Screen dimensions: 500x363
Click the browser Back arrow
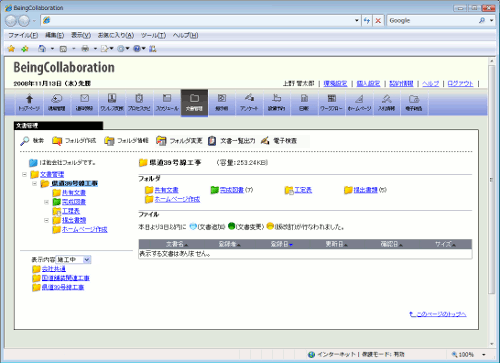(x=11, y=21)
